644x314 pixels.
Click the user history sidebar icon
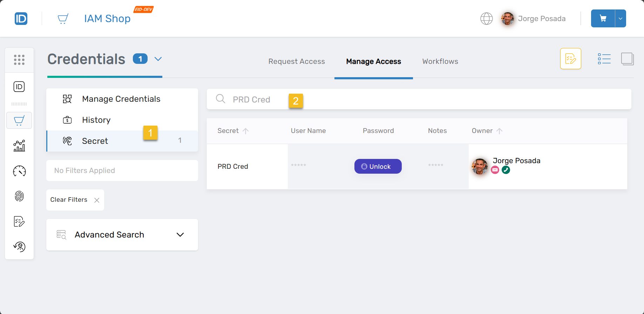(19, 247)
